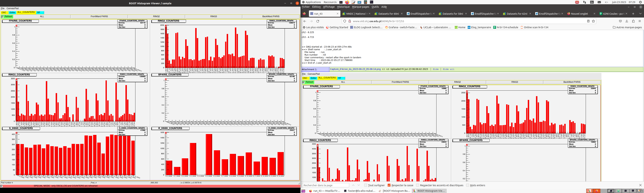Enable the Tout surligner checkbox
Viewport: 644px width, 193px height.
tap(365, 185)
